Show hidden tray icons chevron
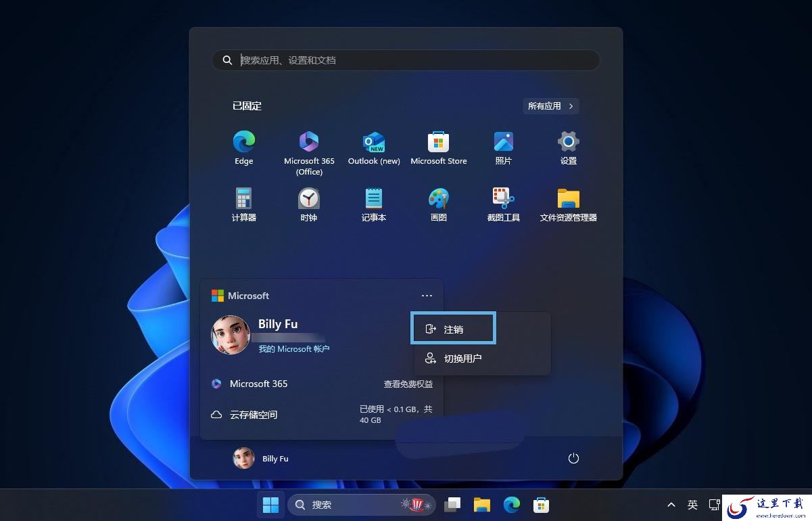812x521 pixels. (x=671, y=505)
